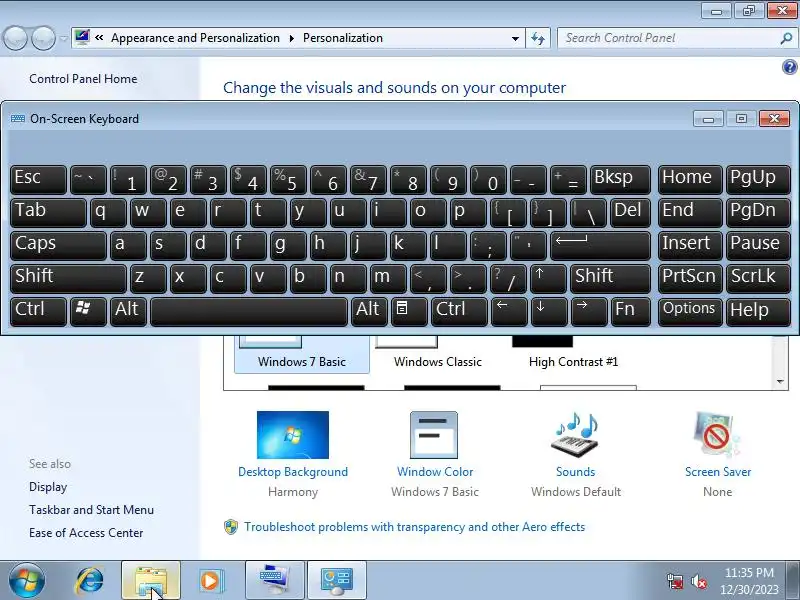Toggle Caps lock on On-Screen Keyboard
This screenshot has width=800, height=600.
(x=58, y=246)
